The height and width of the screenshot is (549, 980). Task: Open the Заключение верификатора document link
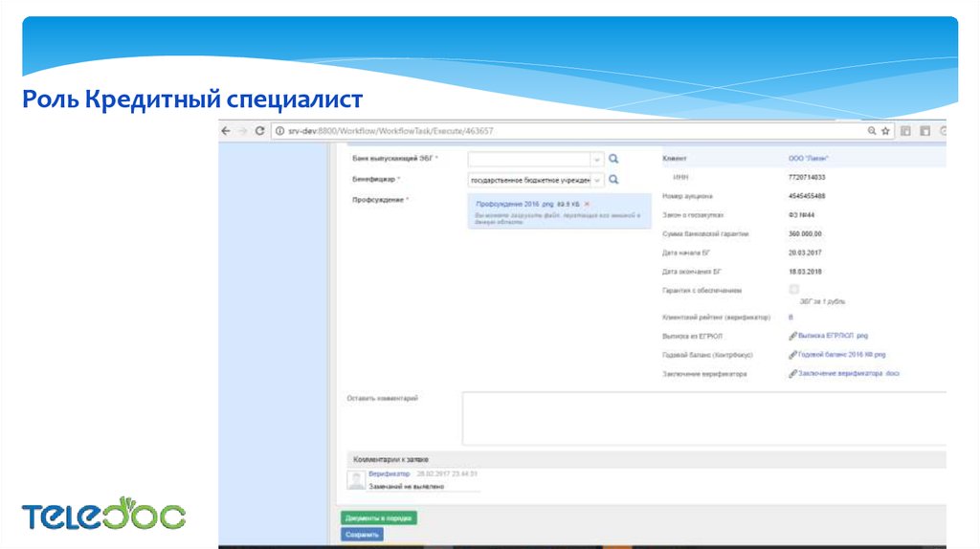[848, 374]
